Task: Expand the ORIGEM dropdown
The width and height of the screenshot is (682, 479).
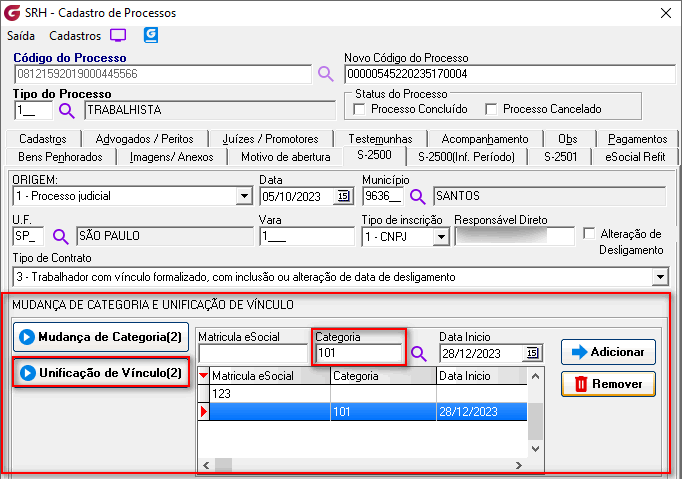Action: click(244, 196)
